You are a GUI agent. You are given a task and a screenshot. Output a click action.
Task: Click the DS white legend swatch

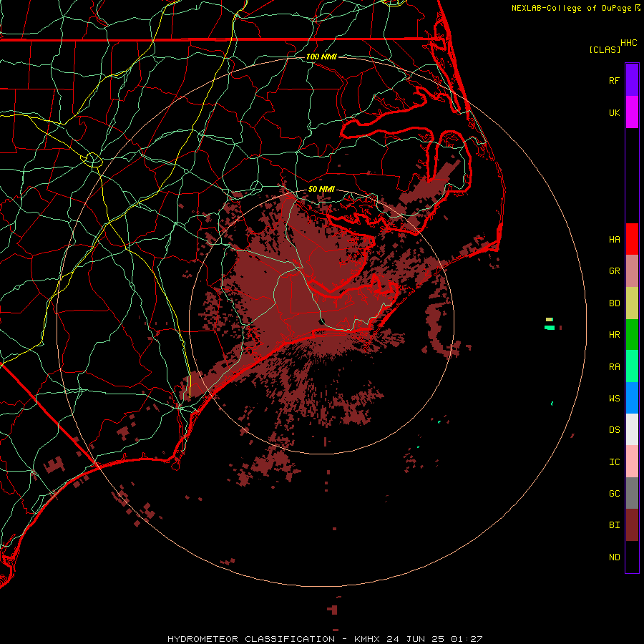(x=632, y=429)
